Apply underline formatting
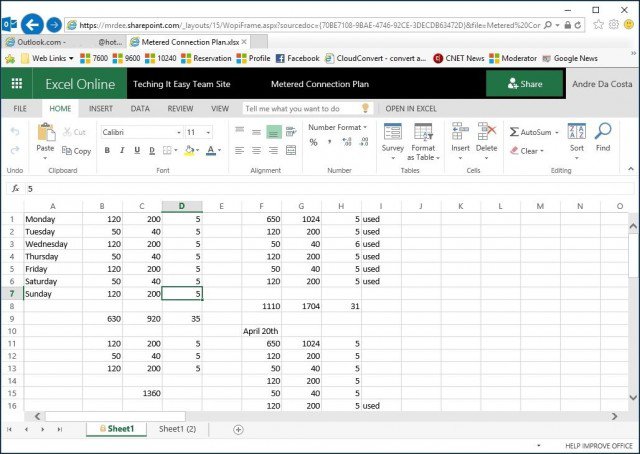The width and height of the screenshot is (640, 454). pos(137,150)
